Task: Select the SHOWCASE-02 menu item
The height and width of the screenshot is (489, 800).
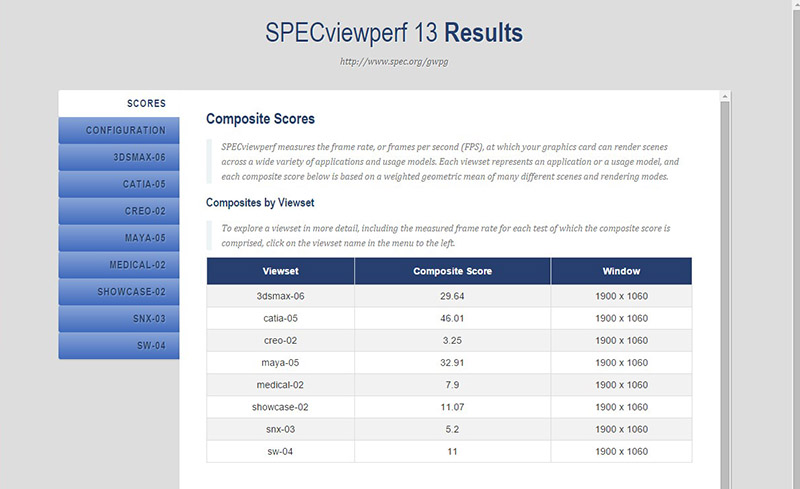Action: (119, 292)
